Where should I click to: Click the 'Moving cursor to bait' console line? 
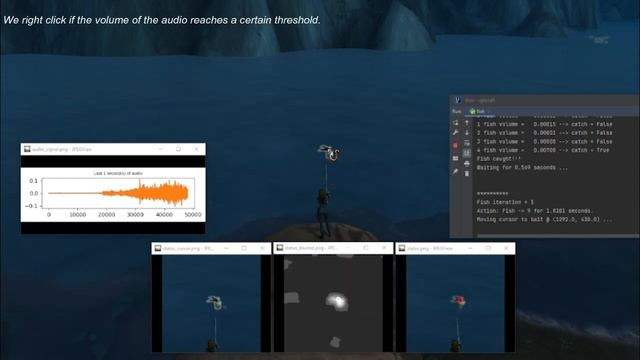pos(544,220)
